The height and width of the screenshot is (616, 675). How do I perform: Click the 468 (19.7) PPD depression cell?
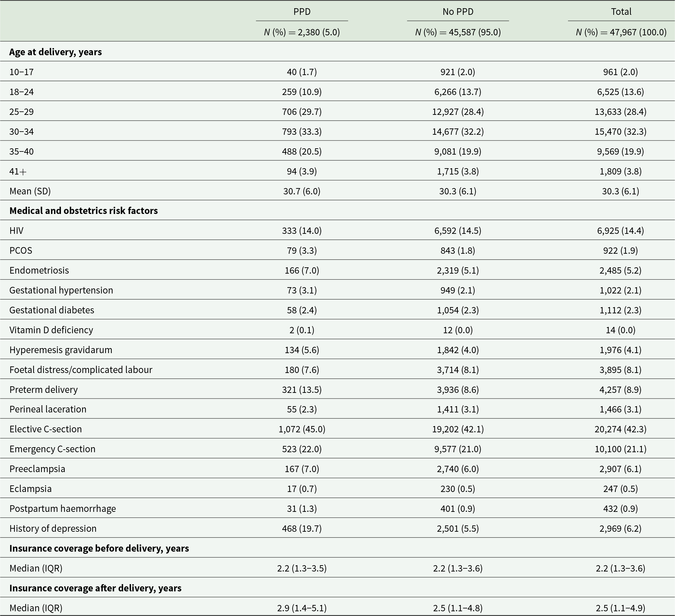pos(302,528)
